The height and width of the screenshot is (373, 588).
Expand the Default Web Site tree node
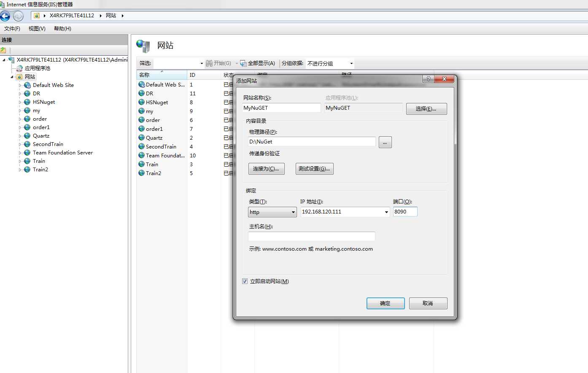tap(20, 85)
